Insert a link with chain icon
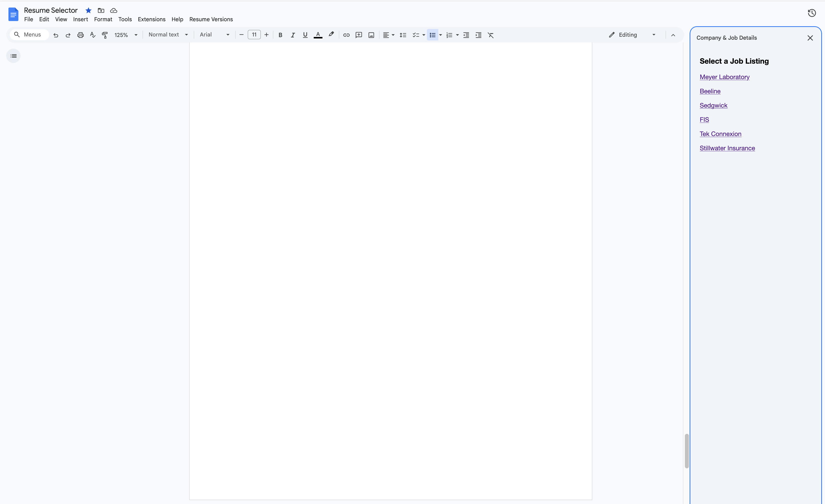The height and width of the screenshot is (504, 825). click(346, 35)
